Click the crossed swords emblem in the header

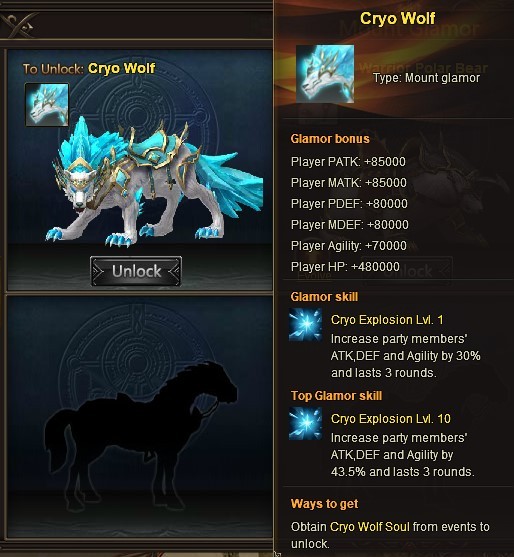pos(18,26)
